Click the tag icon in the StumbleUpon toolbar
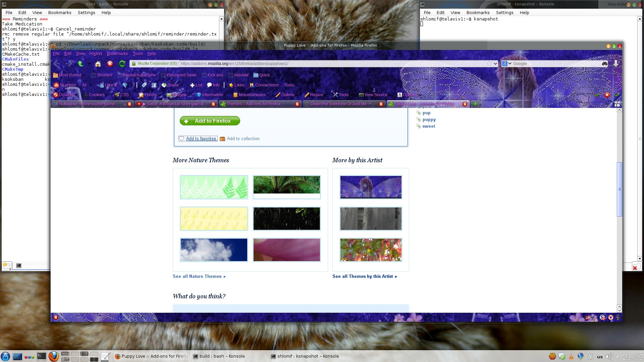The height and width of the screenshot is (362, 644). point(144,85)
